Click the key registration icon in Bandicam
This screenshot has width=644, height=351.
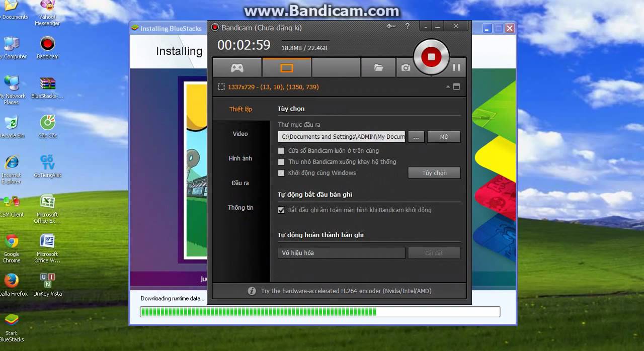pyautogui.click(x=391, y=27)
